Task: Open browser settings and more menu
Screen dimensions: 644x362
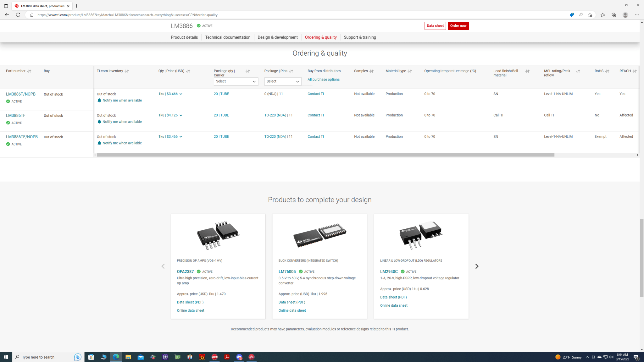Action: 637,15
